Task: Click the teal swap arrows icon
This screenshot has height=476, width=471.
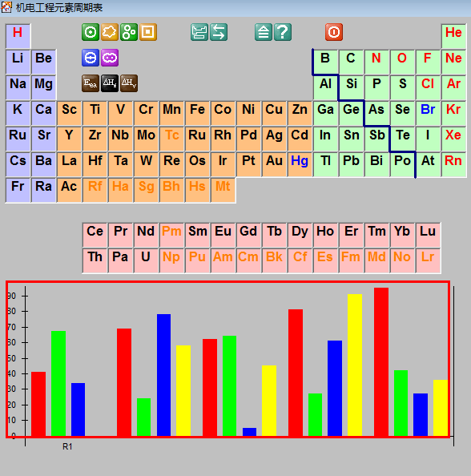Action: (x=219, y=32)
